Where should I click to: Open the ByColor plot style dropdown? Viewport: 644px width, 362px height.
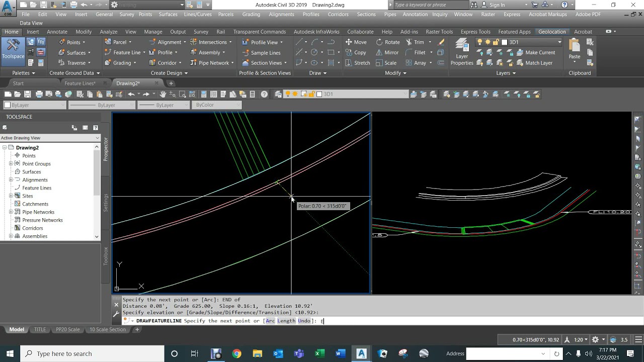click(216, 105)
